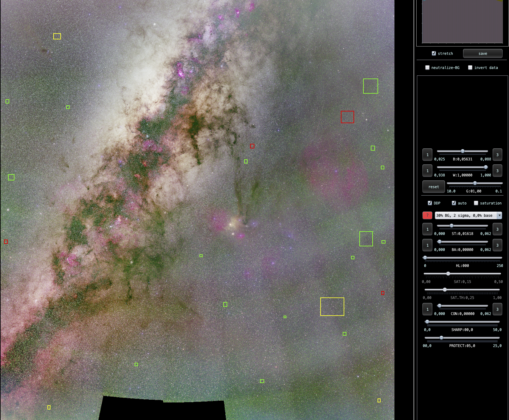
Task: Adjust the SHARP sharpening slider
Action: 427,322
